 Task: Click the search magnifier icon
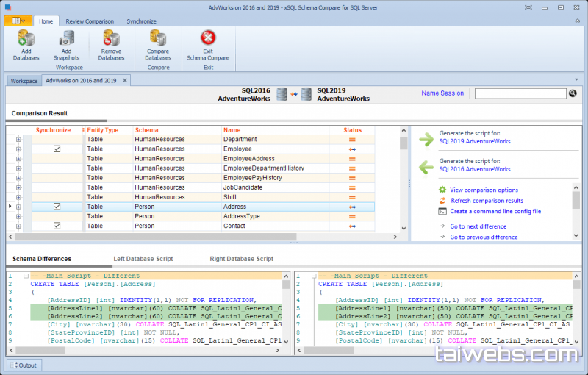[x=573, y=93]
